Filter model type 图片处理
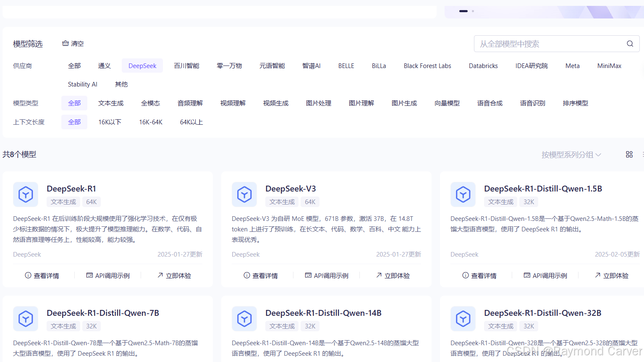The width and height of the screenshot is (644, 362). pos(319,103)
